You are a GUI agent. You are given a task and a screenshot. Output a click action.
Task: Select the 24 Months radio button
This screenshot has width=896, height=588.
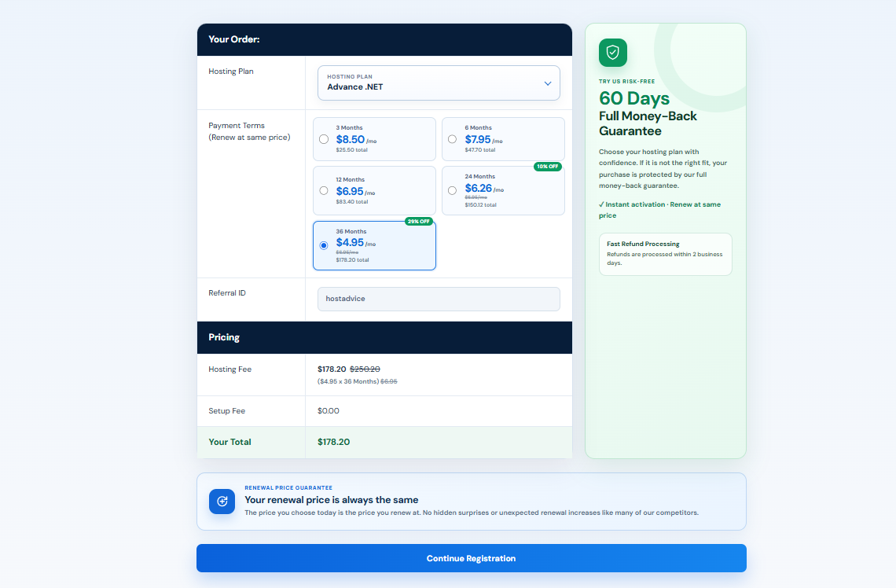coord(453,190)
